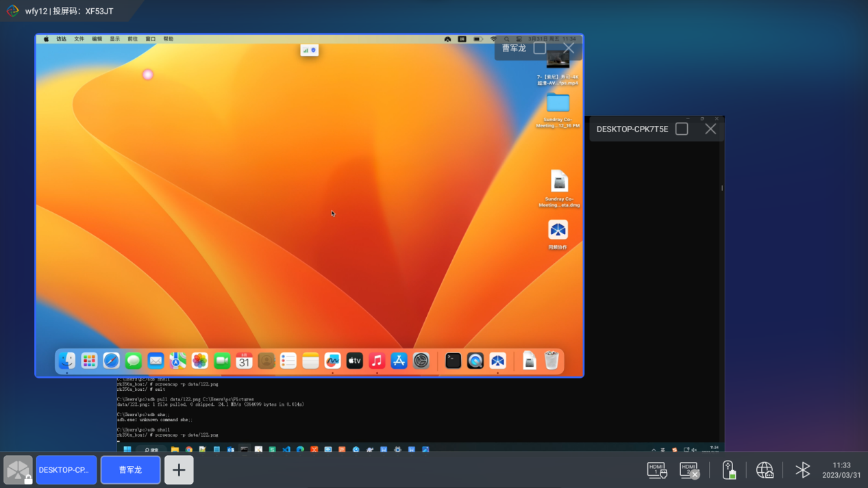868x488 pixels.
Task: Open the Windows Start button in the cast taskbar
Action: point(127,450)
